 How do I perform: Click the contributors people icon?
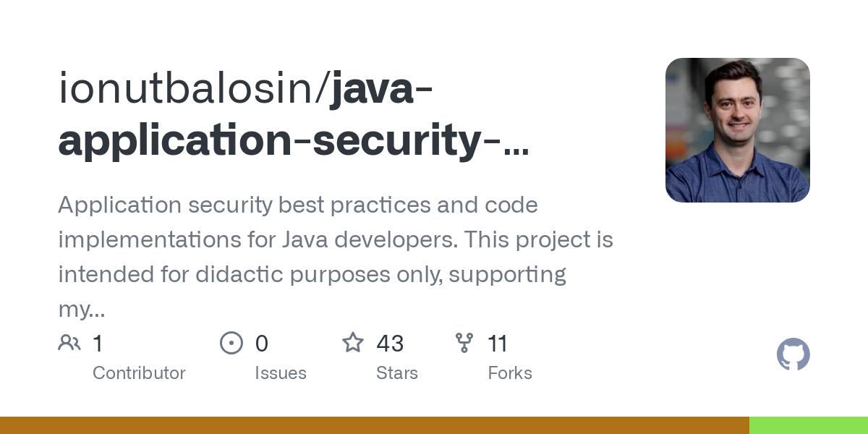(69, 343)
